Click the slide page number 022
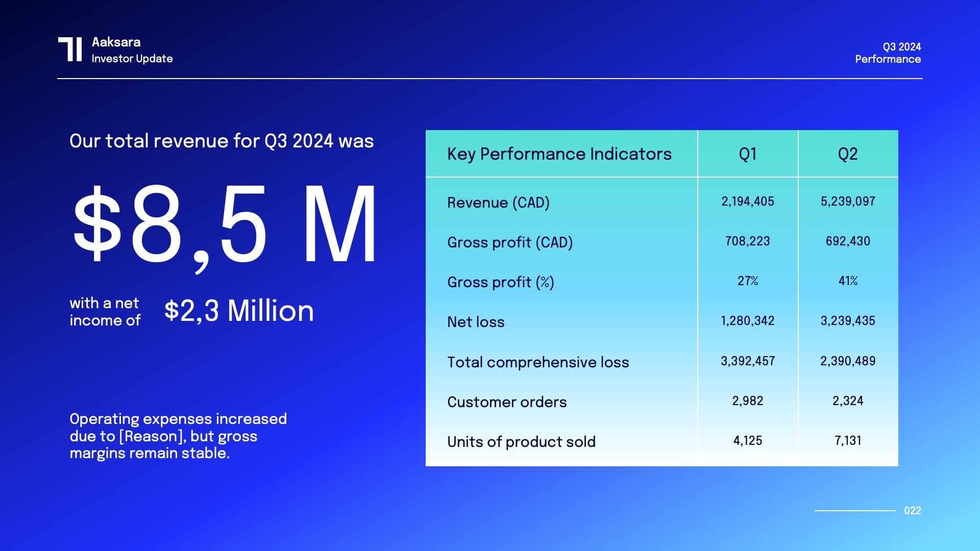This screenshot has width=980, height=551. point(912,511)
